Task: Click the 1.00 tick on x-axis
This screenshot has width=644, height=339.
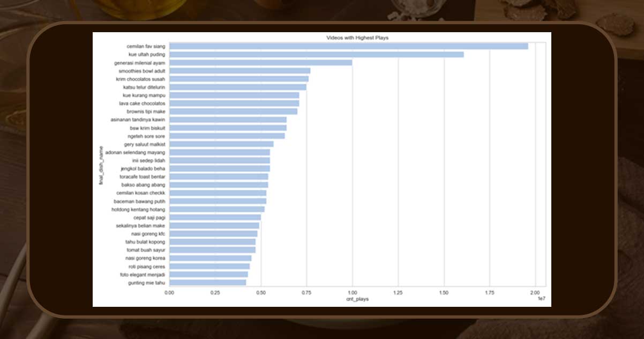Action: tap(352, 292)
